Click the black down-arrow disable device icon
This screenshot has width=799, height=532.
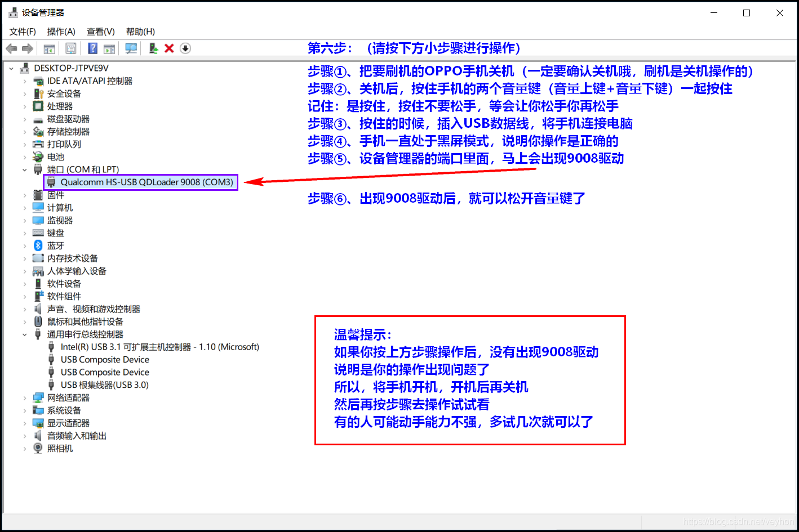185,48
